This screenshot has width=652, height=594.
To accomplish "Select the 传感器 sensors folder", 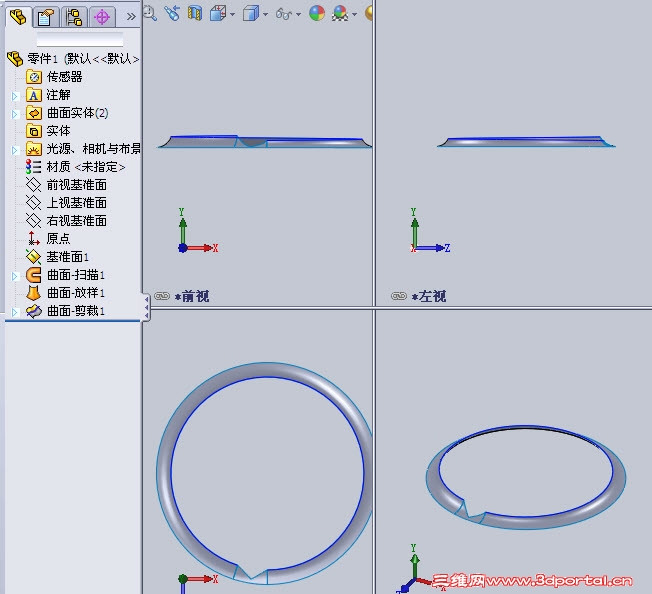I will pos(64,77).
